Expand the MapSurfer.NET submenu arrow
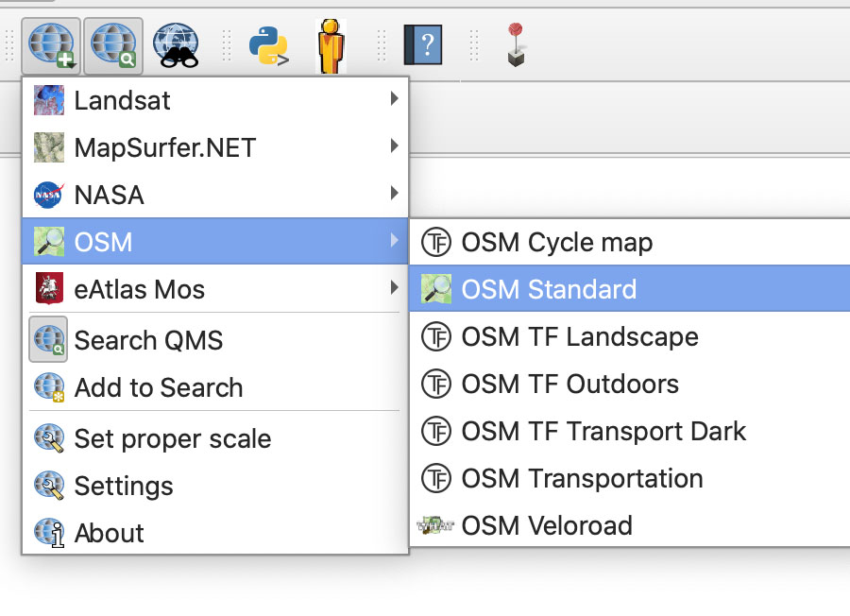Screen dimensions: 850x616 pyautogui.click(x=394, y=145)
